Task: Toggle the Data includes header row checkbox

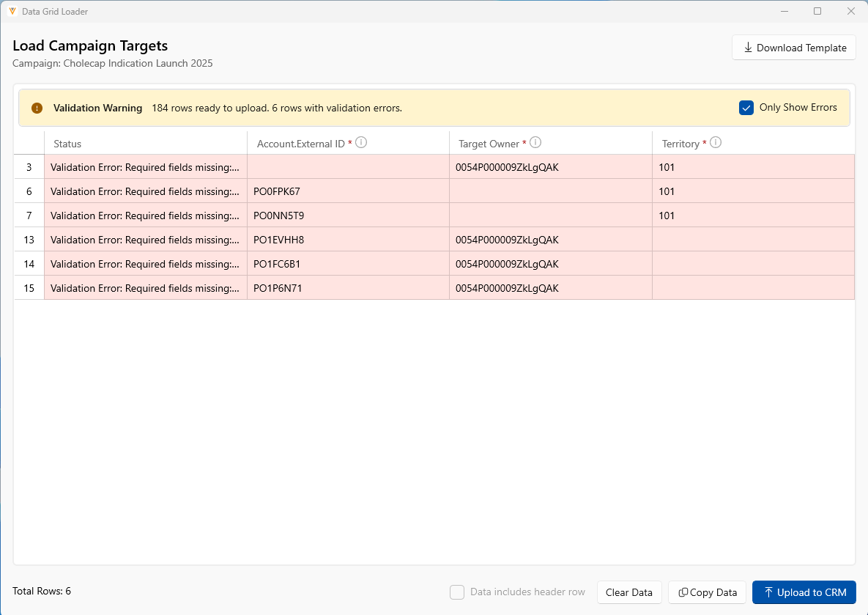Action: [457, 592]
